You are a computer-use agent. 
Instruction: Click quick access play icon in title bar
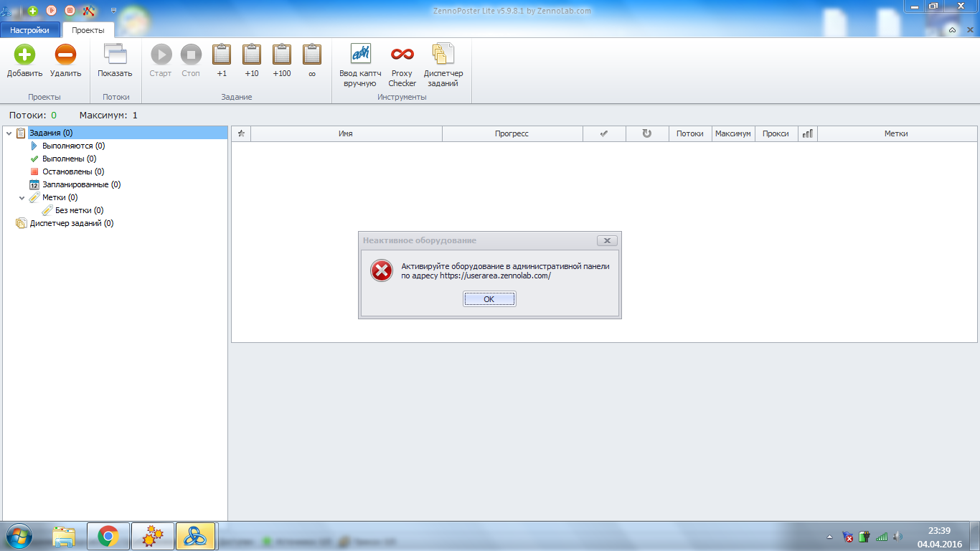point(51,11)
